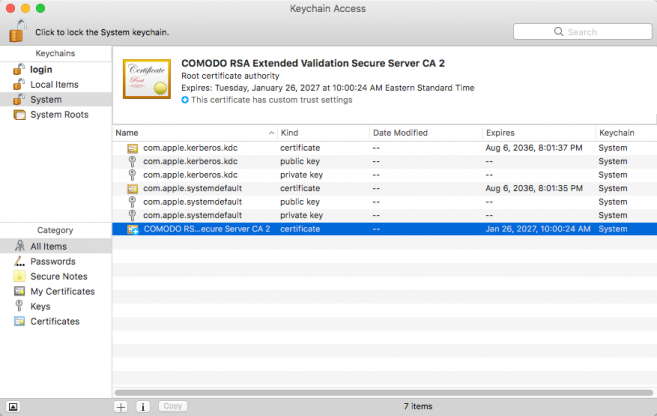Click the Secure Notes yellow note icon
This screenshot has width=657, height=416.
tap(19, 276)
